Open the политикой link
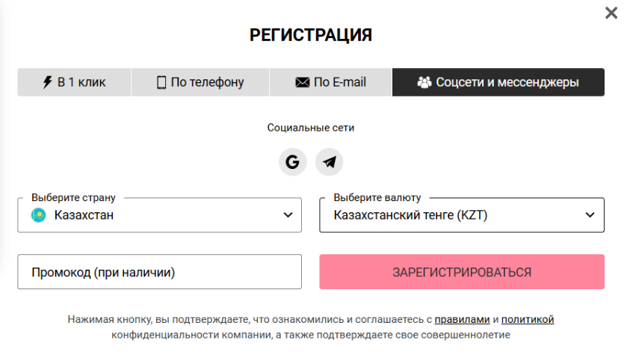The width and height of the screenshot is (624, 364). click(528, 319)
